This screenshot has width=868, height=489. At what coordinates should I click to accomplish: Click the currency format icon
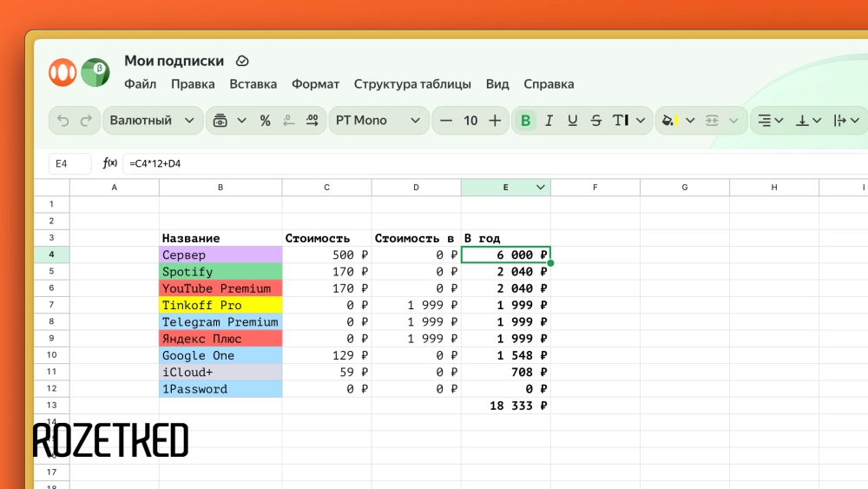click(x=220, y=121)
